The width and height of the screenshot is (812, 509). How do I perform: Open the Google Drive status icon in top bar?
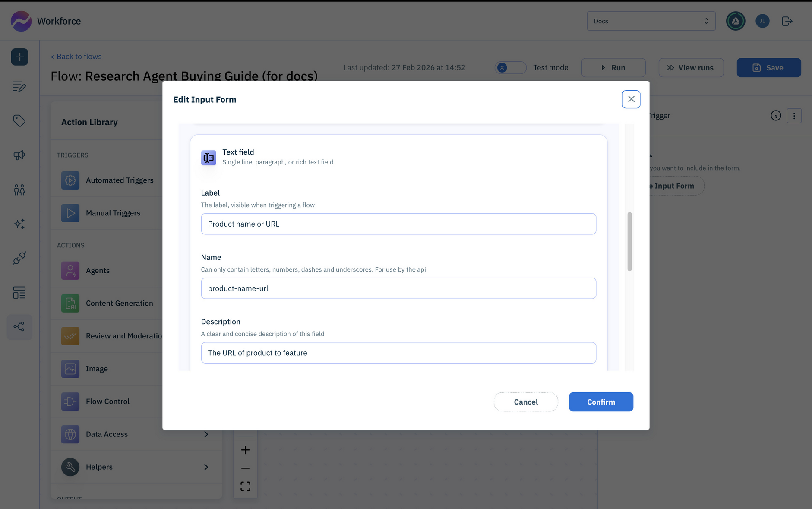coord(736,21)
